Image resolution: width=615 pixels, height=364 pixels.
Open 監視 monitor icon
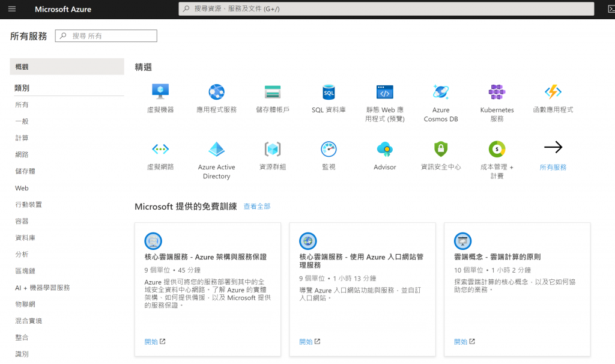329,149
